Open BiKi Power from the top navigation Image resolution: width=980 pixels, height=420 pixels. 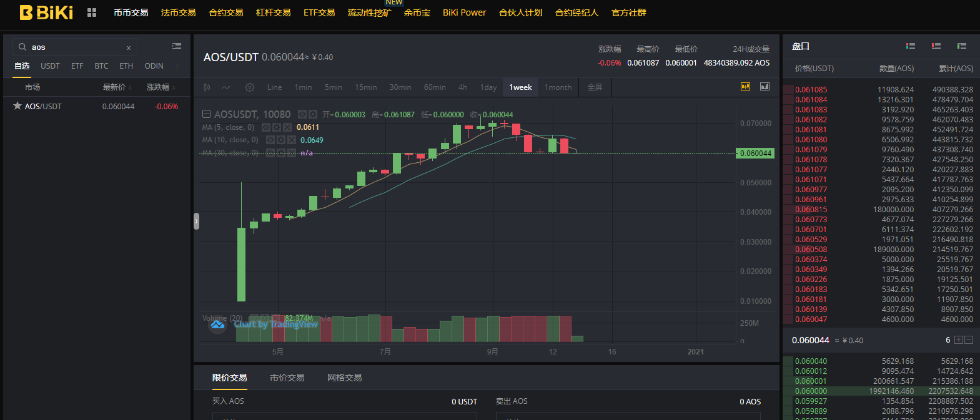pos(464,12)
